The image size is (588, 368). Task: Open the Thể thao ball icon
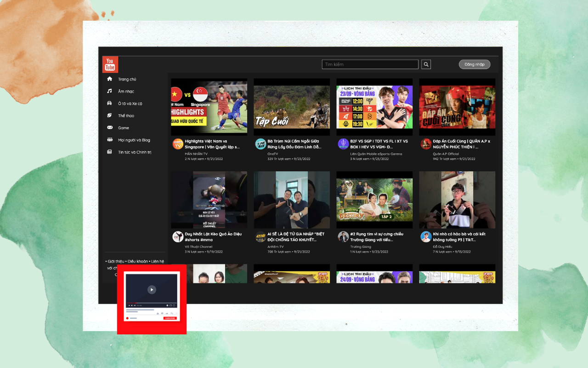click(x=110, y=115)
